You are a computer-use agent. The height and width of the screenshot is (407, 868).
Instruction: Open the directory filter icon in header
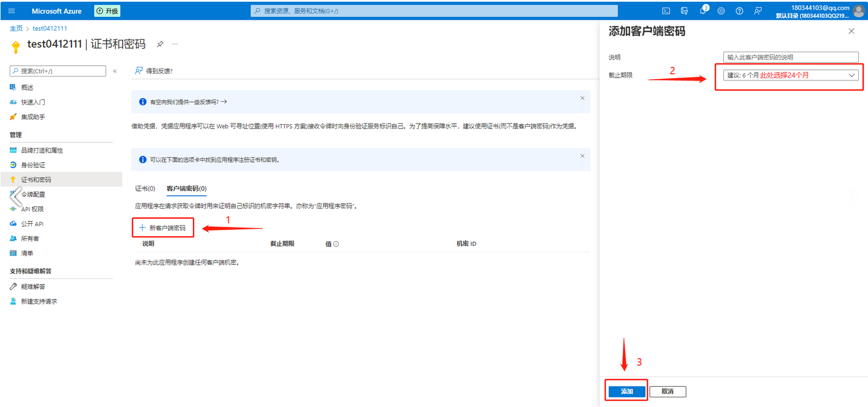point(685,11)
